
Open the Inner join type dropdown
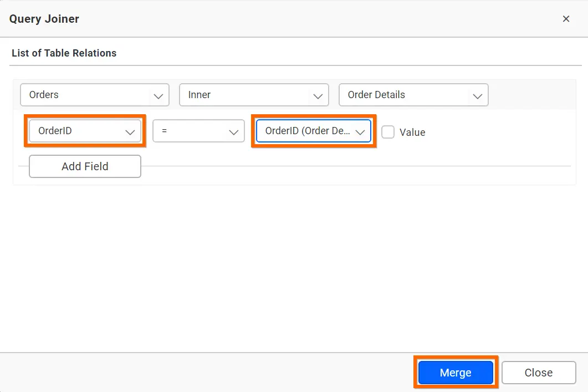click(x=253, y=95)
